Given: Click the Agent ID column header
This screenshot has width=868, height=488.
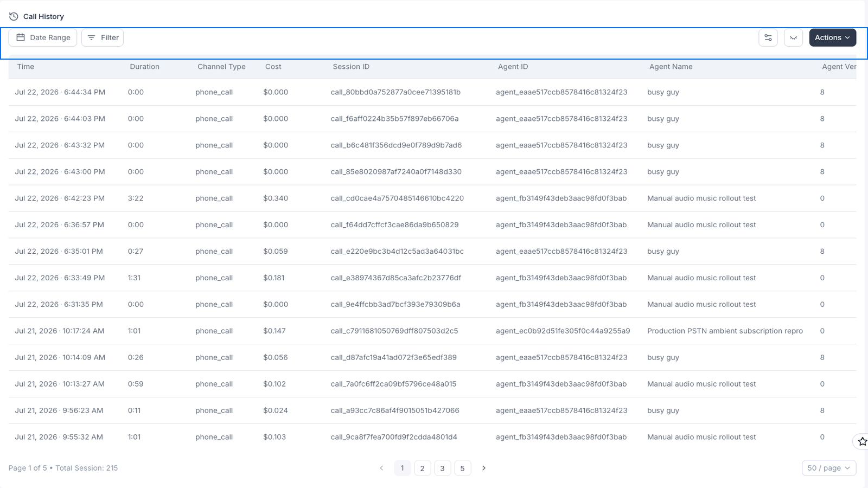Looking at the screenshot, I should [513, 67].
